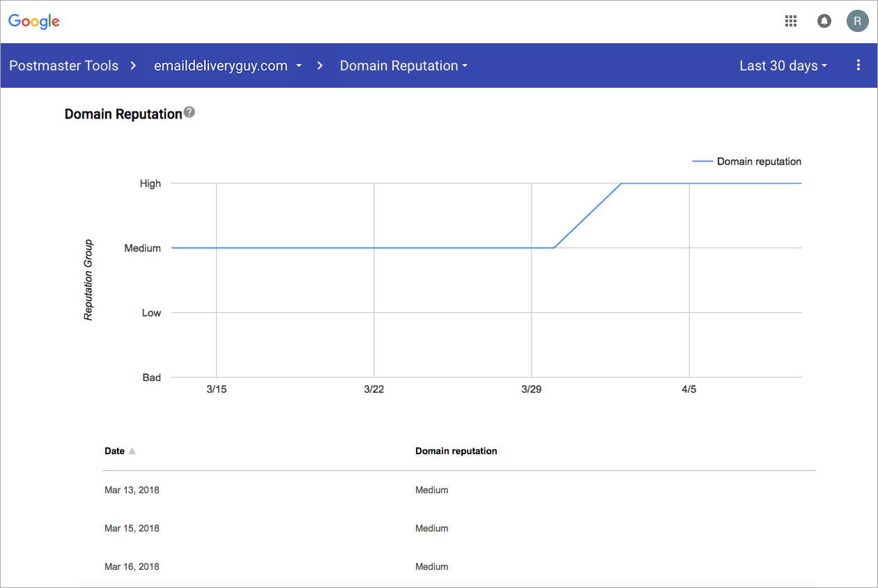The height and width of the screenshot is (588, 878).
Task: Open the Last 30 days range dropdown
Action: 783,65
